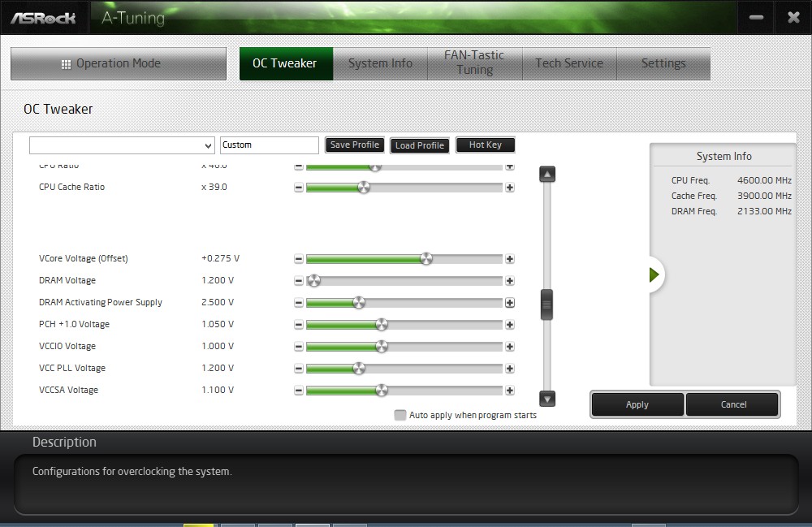Click the PCH +1.0 Voltage slider handle
Image resolution: width=812 pixels, height=527 pixels.
pos(381,325)
